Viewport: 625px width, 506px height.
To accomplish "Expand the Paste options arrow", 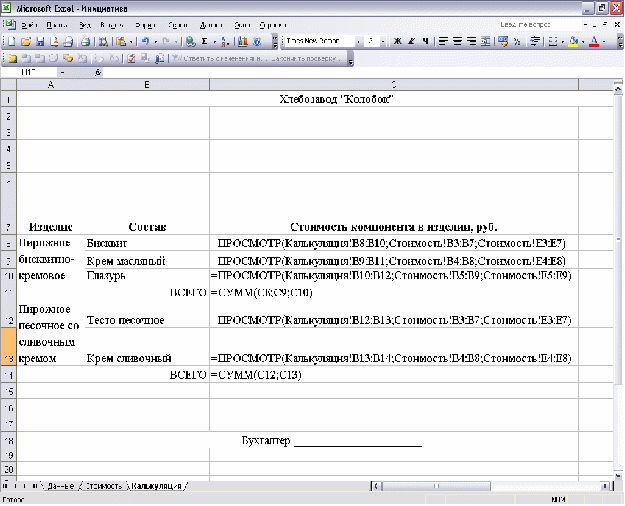I will coord(131,41).
